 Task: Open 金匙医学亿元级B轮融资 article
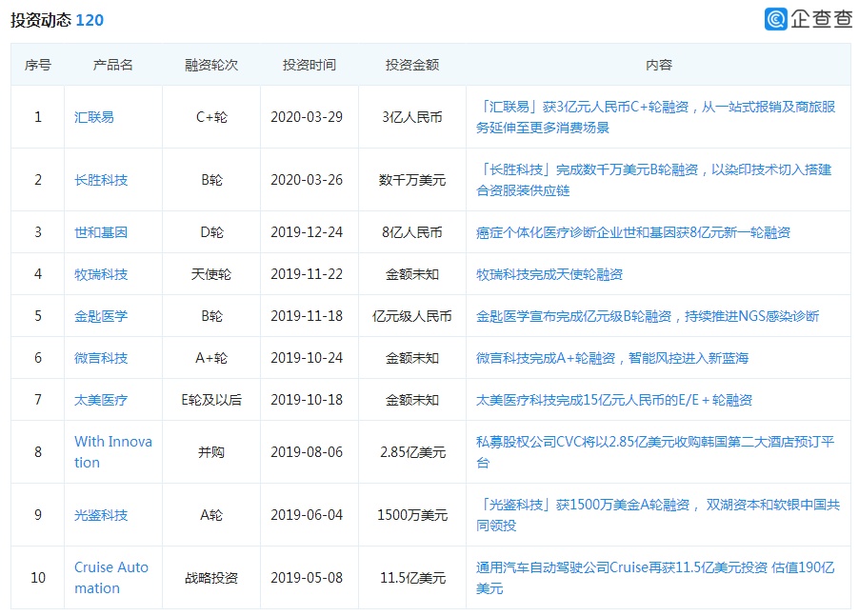[648, 316]
